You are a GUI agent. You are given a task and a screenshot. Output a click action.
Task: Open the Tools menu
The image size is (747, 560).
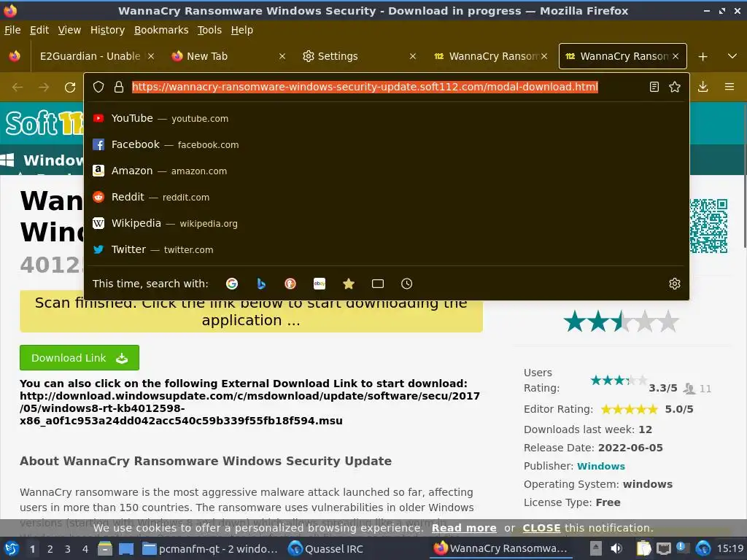[x=209, y=30]
